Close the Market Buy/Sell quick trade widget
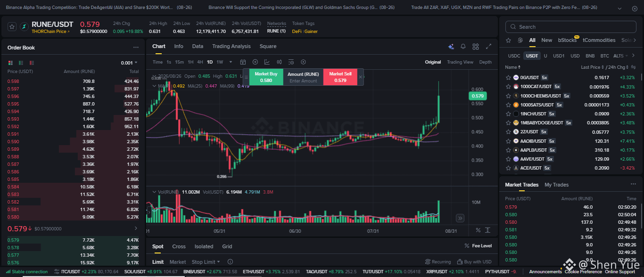Viewport: 644px width, 277px height. 361,76
